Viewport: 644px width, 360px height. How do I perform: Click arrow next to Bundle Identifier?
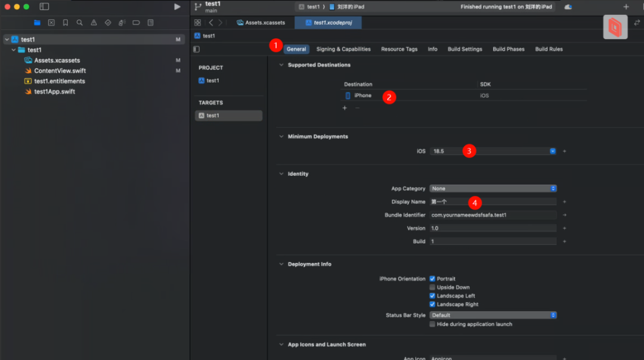coord(564,215)
